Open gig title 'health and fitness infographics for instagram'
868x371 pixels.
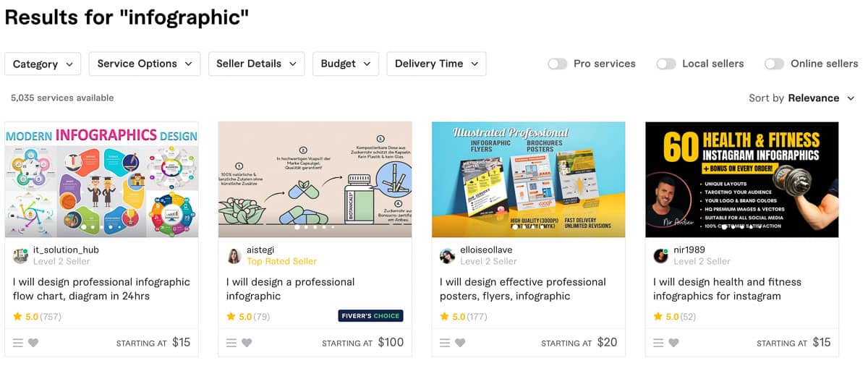pos(728,289)
